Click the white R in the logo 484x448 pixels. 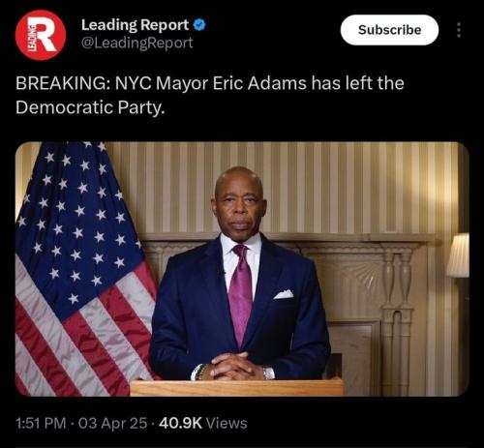[x=45, y=34]
